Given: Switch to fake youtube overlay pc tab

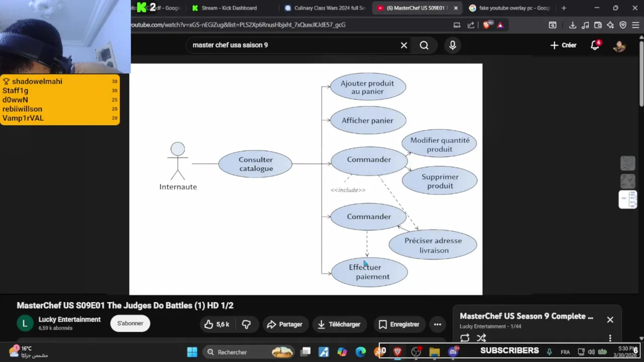Looking at the screenshot, I should pyautogui.click(x=509, y=8).
